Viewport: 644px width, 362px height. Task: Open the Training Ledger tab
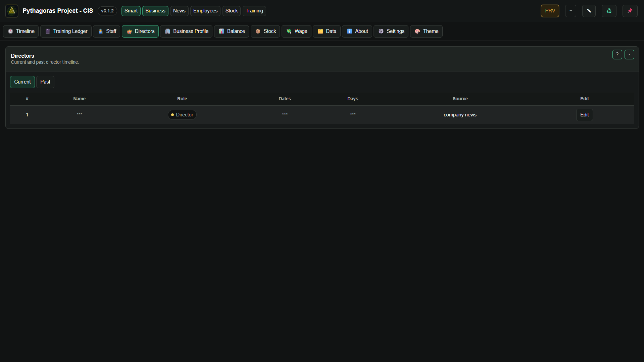click(x=66, y=31)
